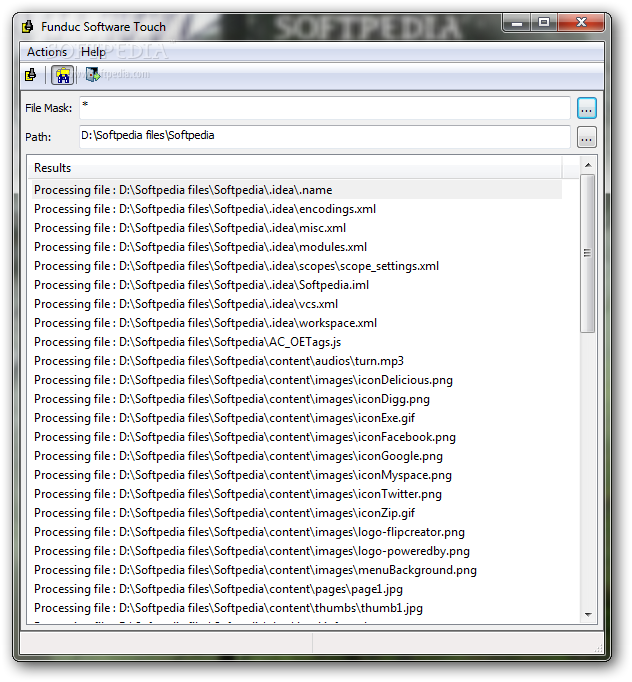Select the iconMyspace.png result row
This screenshot has width=632, height=682.
[x=297, y=475]
